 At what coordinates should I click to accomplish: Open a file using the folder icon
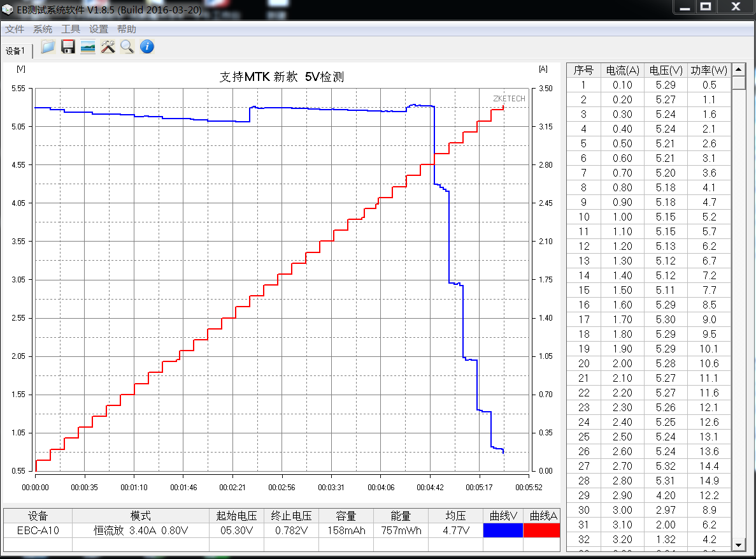point(48,47)
